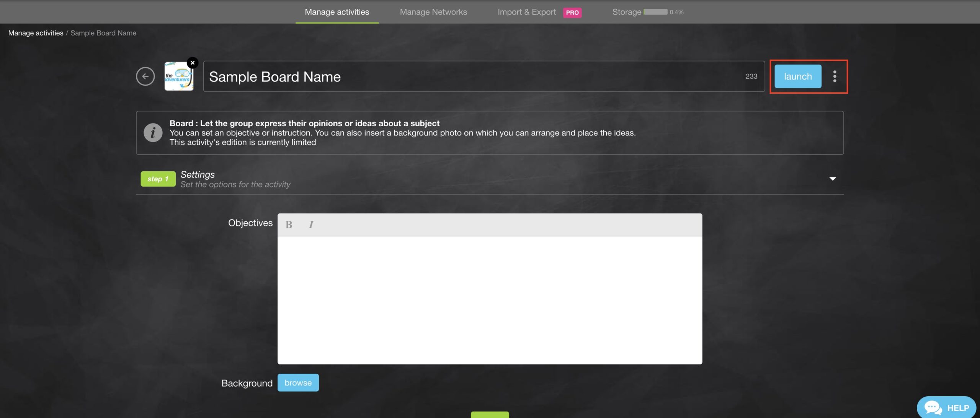Click the remove X icon on thumbnail
The width and height of the screenshot is (980, 418).
(193, 62)
